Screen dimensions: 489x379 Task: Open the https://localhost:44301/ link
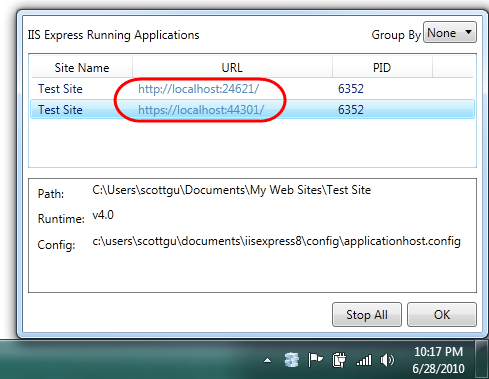(x=201, y=110)
